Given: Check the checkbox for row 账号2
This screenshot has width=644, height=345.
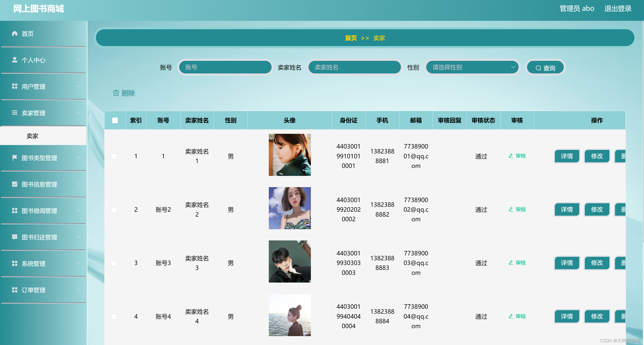Looking at the screenshot, I should coord(114,210).
